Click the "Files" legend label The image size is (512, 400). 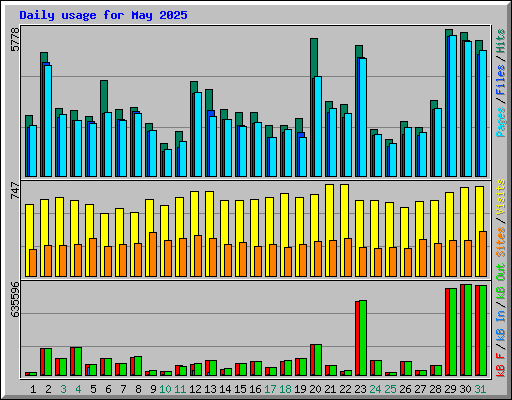pos(500,80)
